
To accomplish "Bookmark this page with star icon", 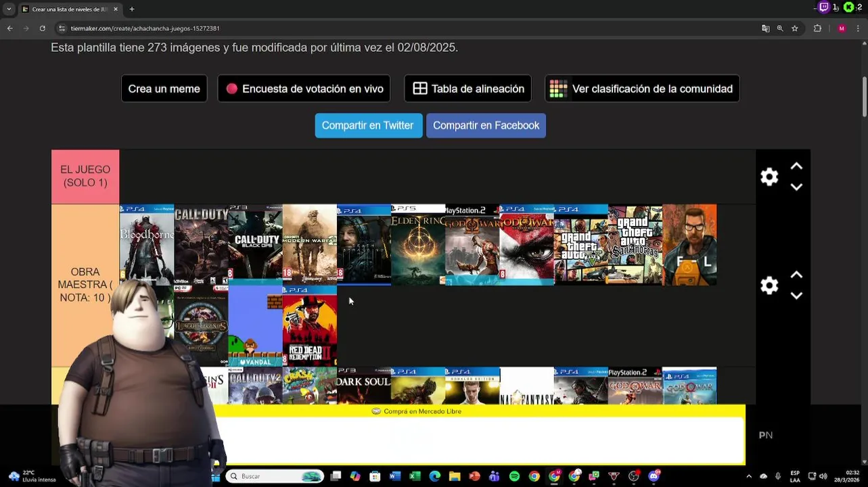I will click(x=795, y=28).
